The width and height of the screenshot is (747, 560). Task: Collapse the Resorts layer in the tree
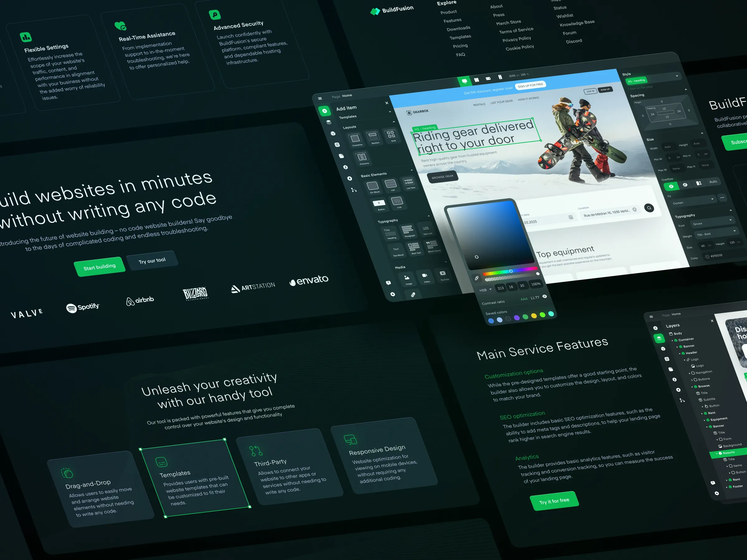pos(717,454)
